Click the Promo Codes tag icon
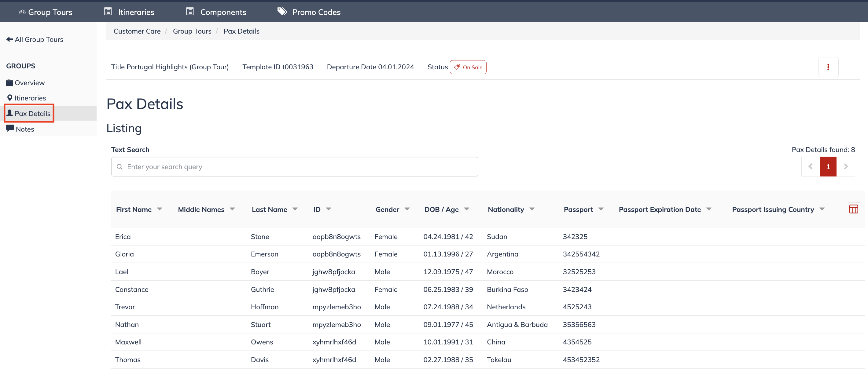Viewport: 868px width, 378px height. 282,11
